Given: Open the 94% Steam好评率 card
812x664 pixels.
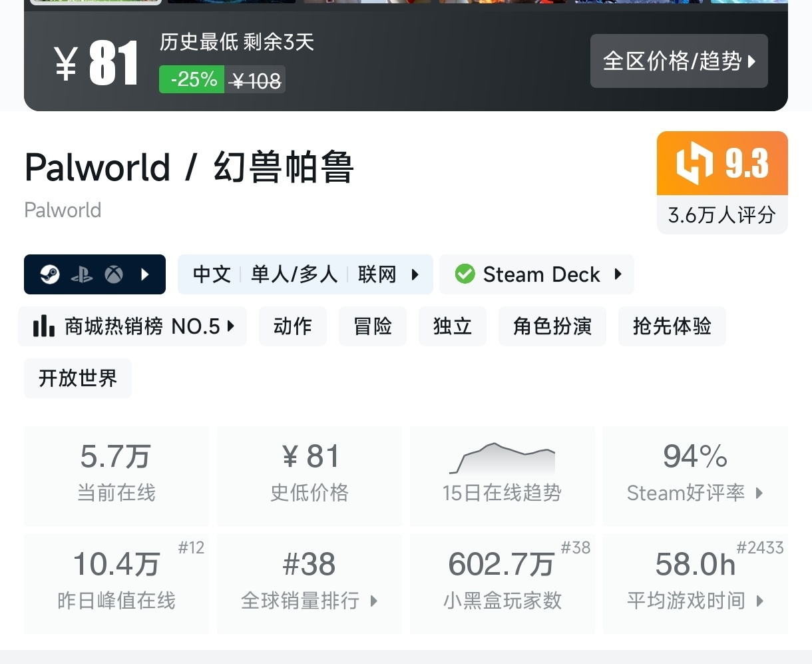Looking at the screenshot, I should tap(696, 476).
